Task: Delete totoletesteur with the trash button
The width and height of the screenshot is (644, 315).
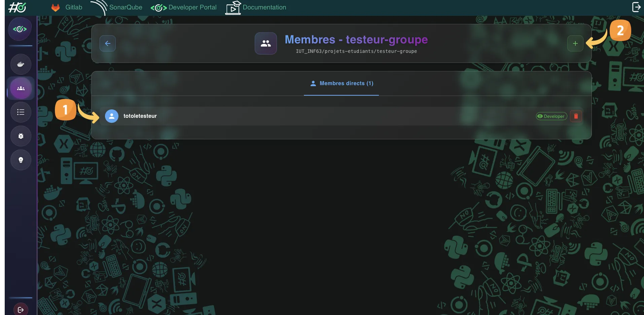Action: [x=576, y=116]
